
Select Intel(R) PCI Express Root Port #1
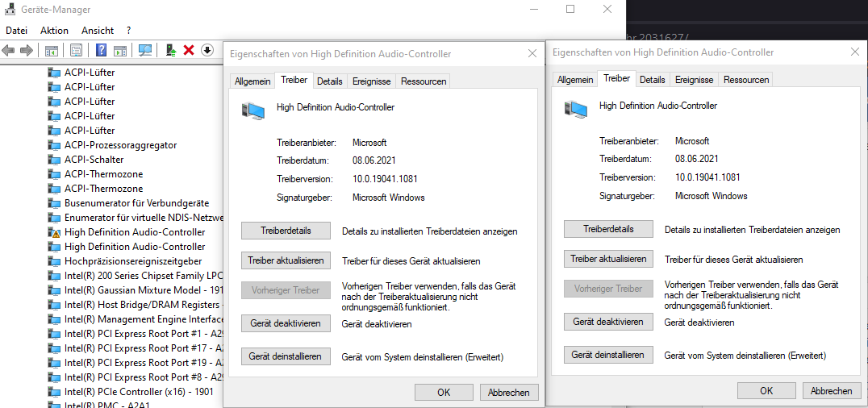coord(143,333)
